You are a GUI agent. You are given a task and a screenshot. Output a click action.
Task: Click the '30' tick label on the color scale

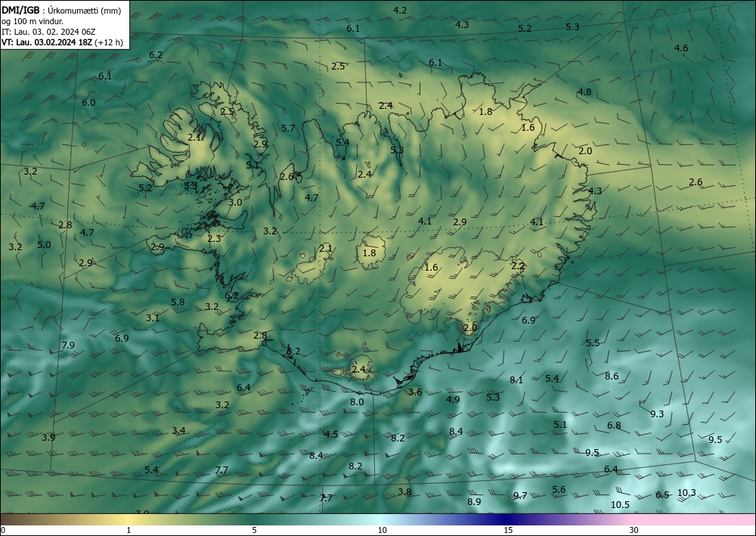(634, 531)
